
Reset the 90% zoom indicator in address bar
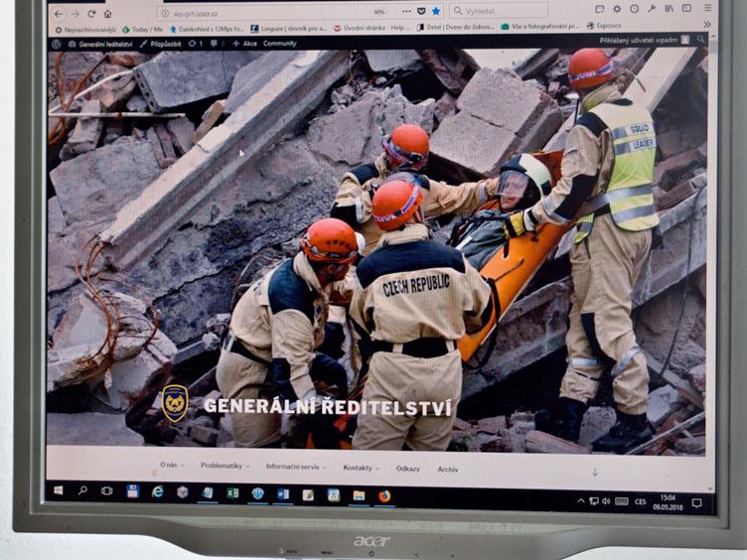(378, 12)
